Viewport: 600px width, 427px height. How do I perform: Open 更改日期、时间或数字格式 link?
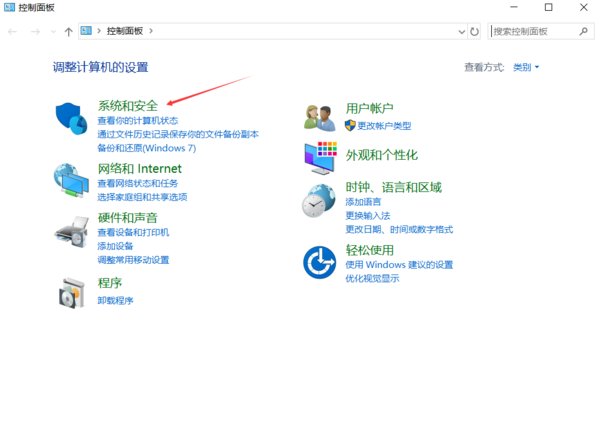click(x=399, y=229)
